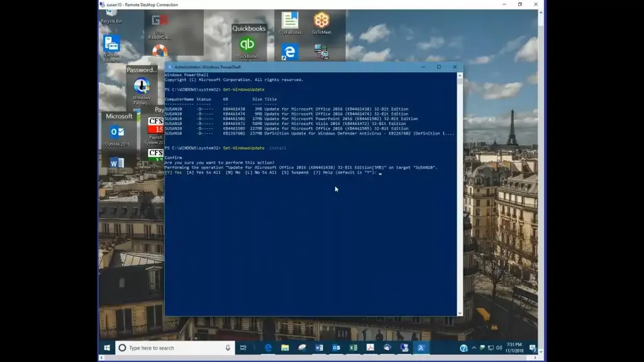Open the Action Center notifications
Screen dimensions: 644x362
pos(533,348)
